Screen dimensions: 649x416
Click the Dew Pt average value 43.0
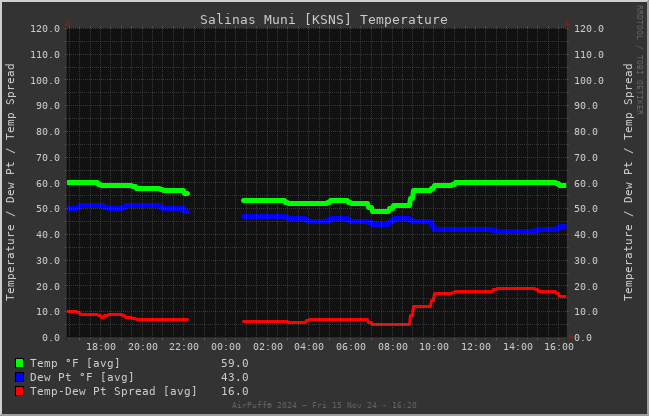(235, 377)
